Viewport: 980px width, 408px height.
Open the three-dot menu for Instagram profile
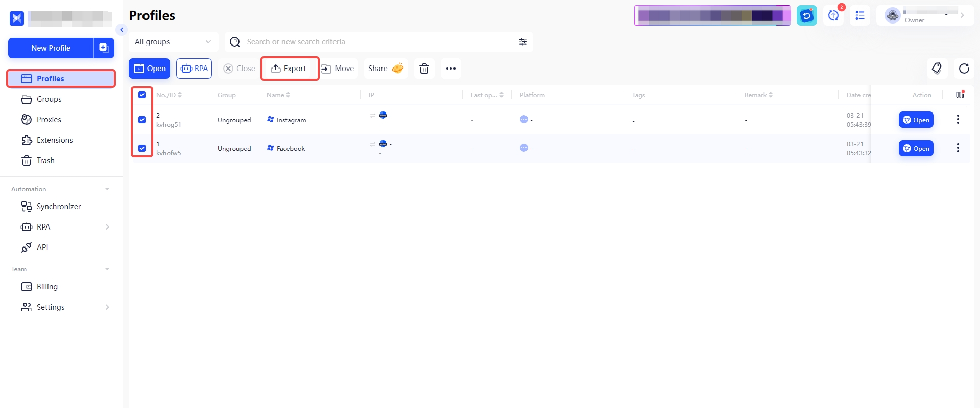coord(958,120)
